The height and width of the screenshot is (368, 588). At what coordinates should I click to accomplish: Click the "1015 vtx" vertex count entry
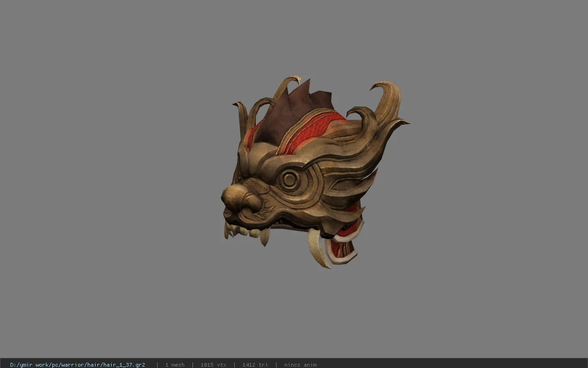click(x=214, y=365)
